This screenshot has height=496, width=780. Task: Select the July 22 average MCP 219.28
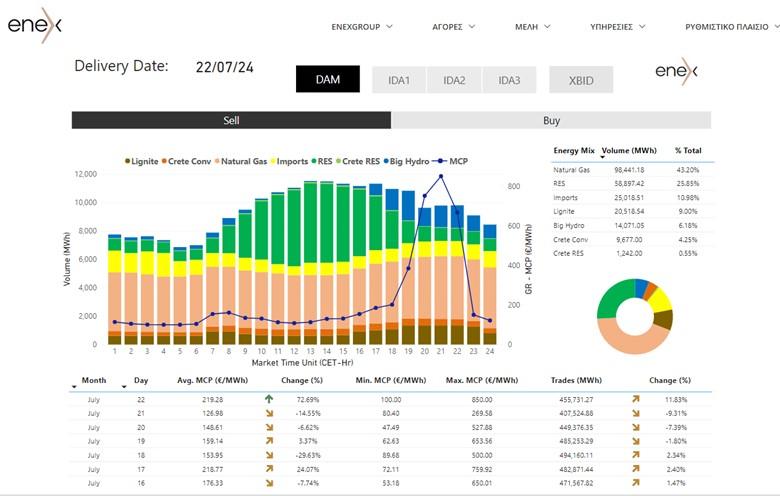[212, 399]
